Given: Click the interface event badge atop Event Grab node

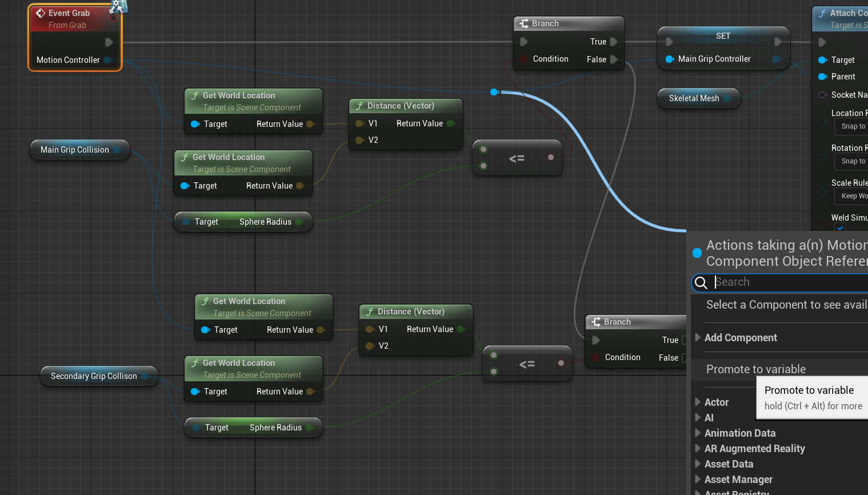Looking at the screenshot, I should coord(118,6).
